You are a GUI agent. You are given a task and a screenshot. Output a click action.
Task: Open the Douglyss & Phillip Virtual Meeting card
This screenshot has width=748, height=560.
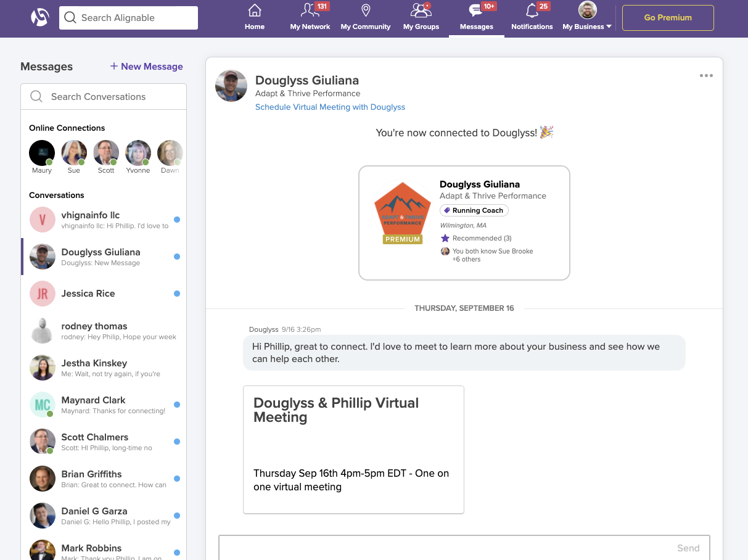tap(353, 449)
